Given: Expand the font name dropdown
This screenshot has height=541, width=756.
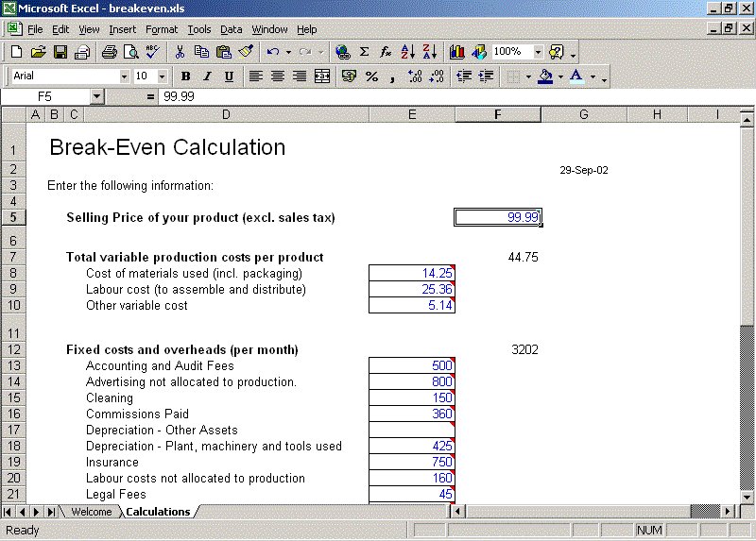Looking at the screenshot, I should pyautogui.click(x=124, y=76).
